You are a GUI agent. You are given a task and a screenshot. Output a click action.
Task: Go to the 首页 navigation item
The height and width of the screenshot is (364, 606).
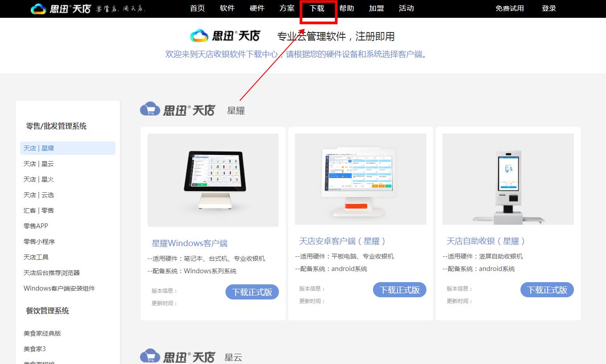pos(197,8)
